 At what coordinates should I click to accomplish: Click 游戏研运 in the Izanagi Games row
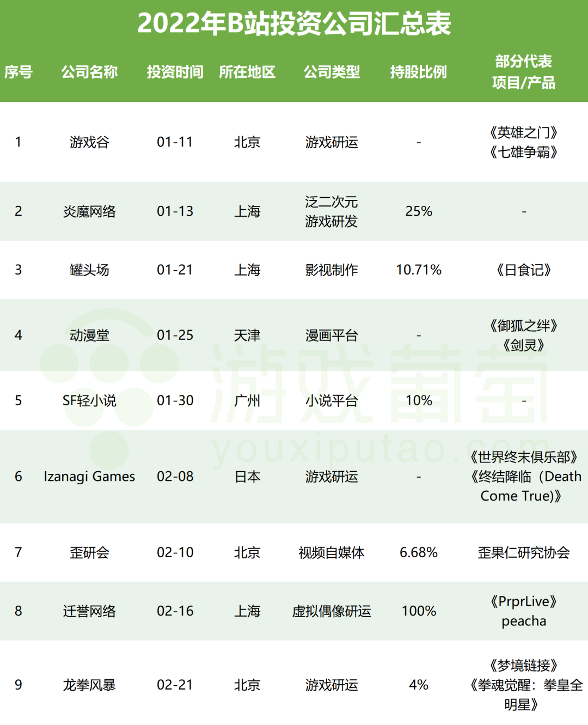click(x=332, y=477)
